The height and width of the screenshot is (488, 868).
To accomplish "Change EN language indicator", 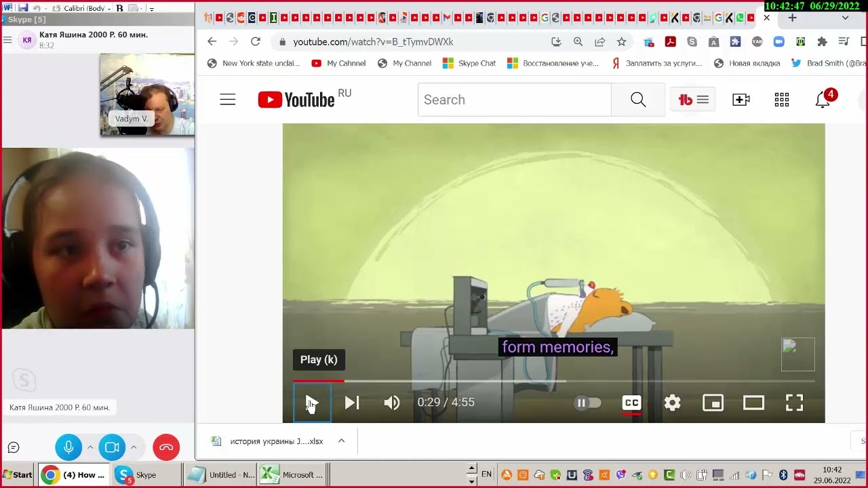I will [486, 474].
